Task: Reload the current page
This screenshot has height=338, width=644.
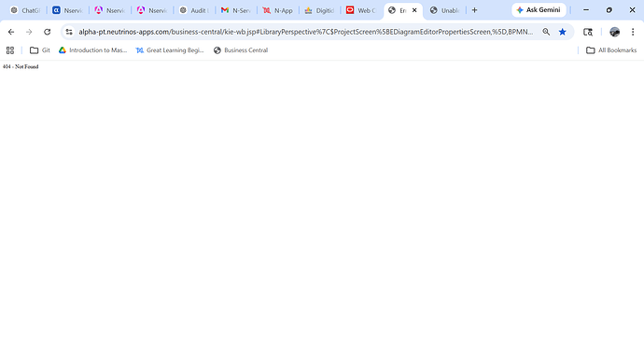Action: [48, 32]
